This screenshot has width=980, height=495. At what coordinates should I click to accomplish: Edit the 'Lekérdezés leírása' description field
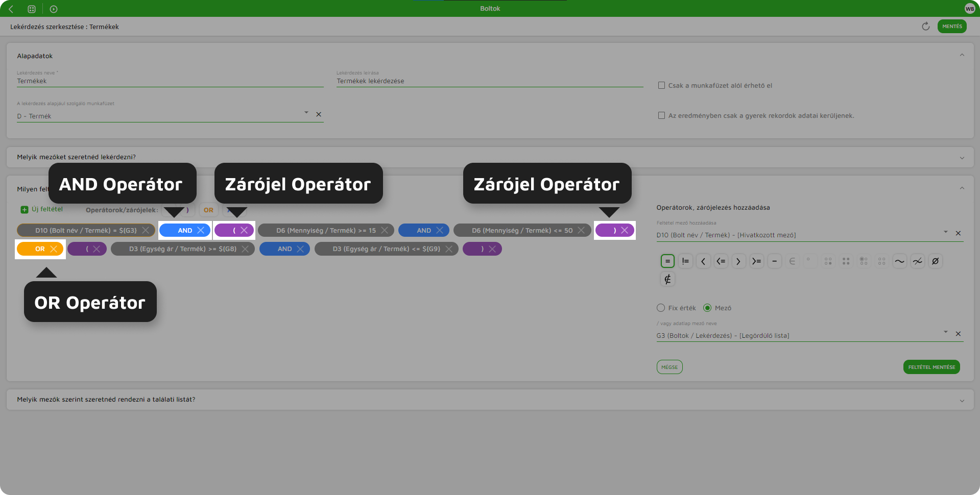[x=490, y=81]
